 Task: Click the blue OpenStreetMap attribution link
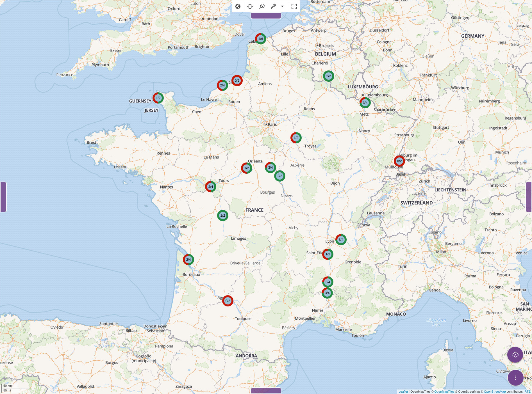495,391
